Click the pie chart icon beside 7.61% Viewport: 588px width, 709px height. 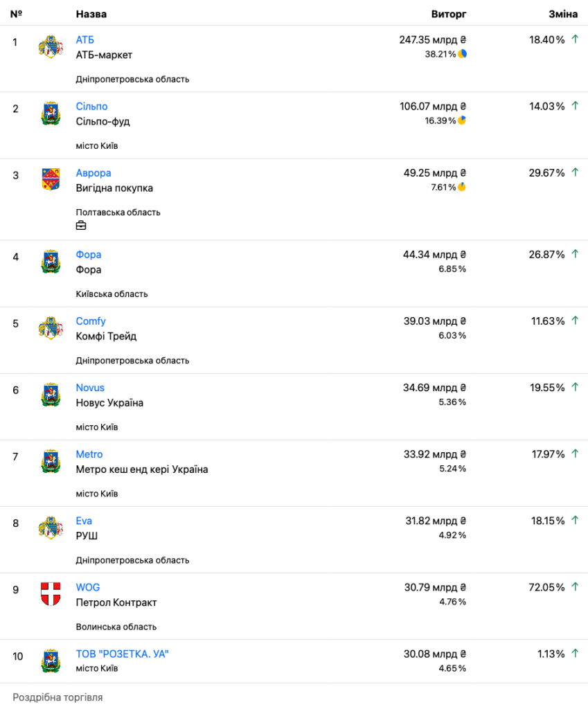(x=462, y=187)
